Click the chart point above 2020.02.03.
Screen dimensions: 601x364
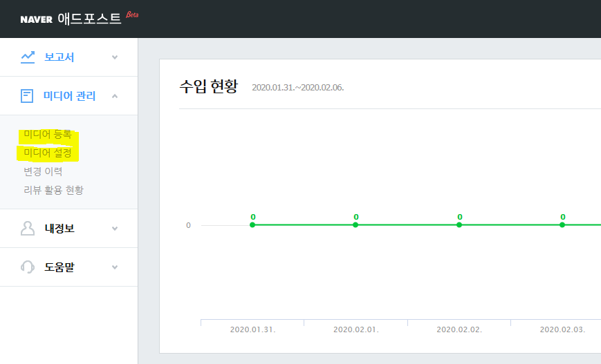coord(562,224)
